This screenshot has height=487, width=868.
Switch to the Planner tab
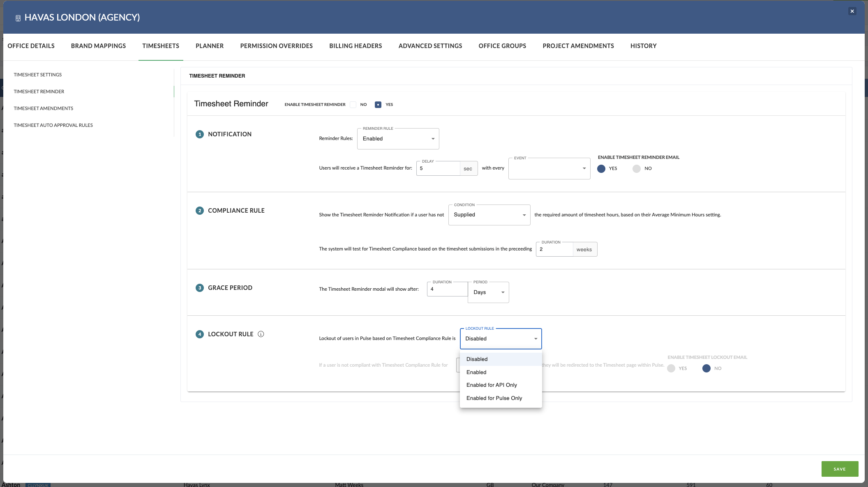click(x=210, y=46)
